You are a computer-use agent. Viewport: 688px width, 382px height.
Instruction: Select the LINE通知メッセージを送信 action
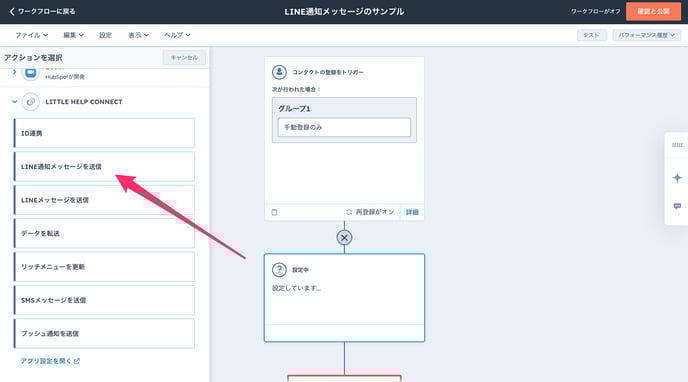point(104,167)
